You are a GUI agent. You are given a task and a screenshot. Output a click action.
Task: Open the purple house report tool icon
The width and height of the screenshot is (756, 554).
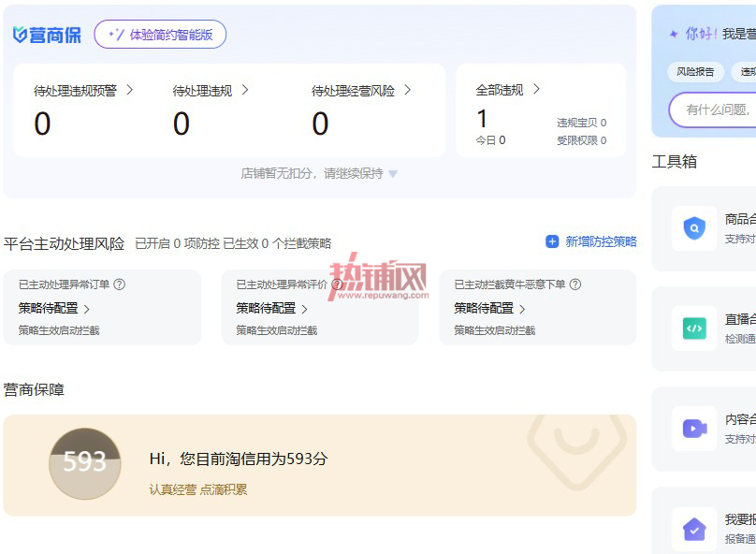tap(694, 529)
